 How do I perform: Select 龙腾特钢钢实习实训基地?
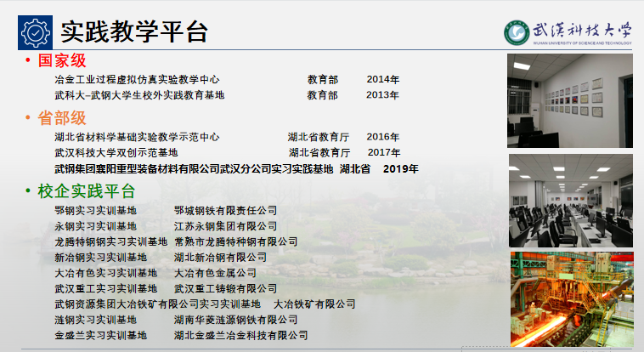click(111, 241)
